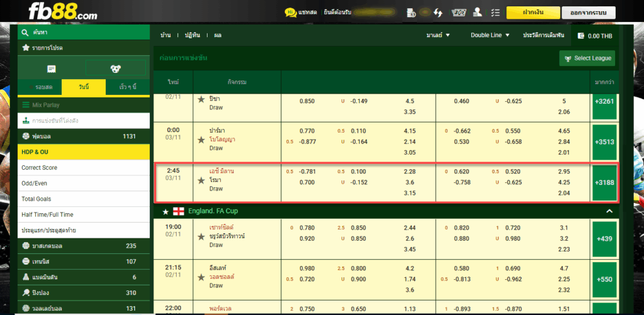This screenshot has width=644, height=315.
Task: Favorite the Pisa match star
Action: point(201,99)
